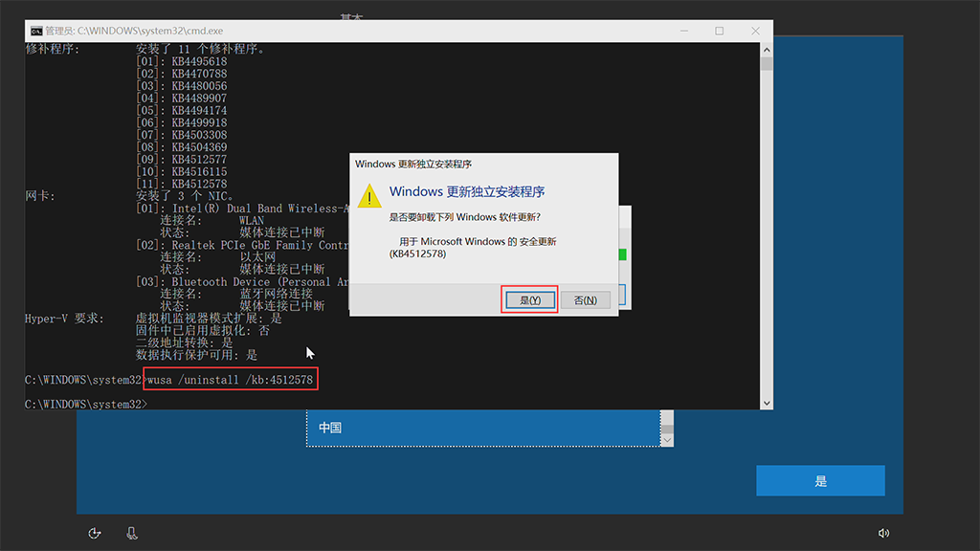Close the cmd.exe window
This screenshot has height=551, width=980.
(755, 31)
